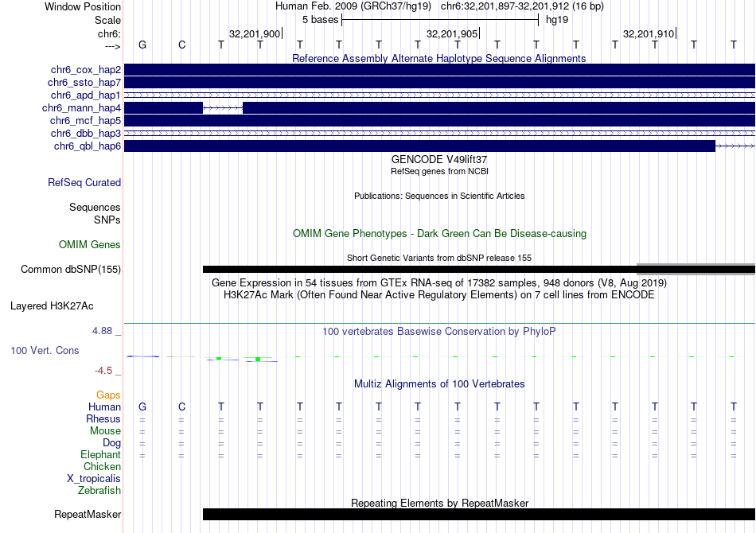Image resolution: width=756 pixels, height=533 pixels.
Task: Click the hg19 scale label
Action: (x=557, y=20)
